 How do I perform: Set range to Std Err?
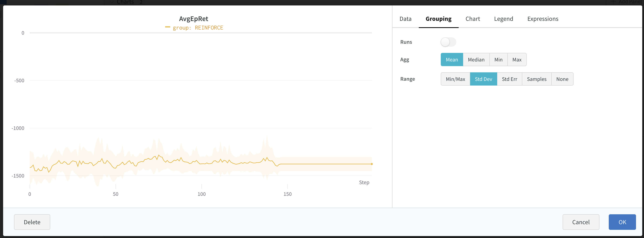tap(509, 79)
